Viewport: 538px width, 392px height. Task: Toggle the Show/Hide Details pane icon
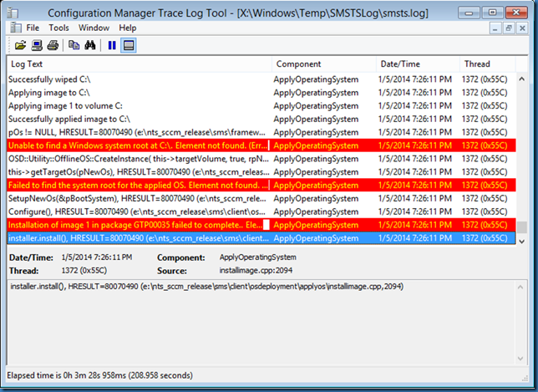129,45
